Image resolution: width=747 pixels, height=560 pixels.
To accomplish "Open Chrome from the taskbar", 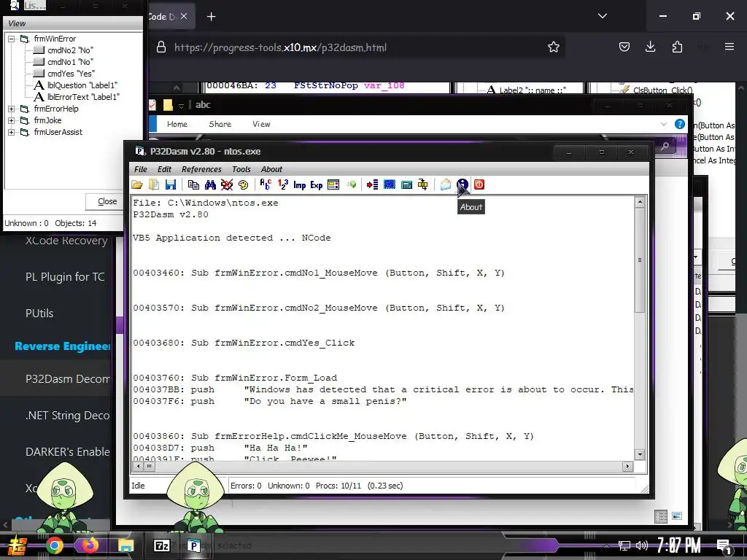I will click(55, 545).
